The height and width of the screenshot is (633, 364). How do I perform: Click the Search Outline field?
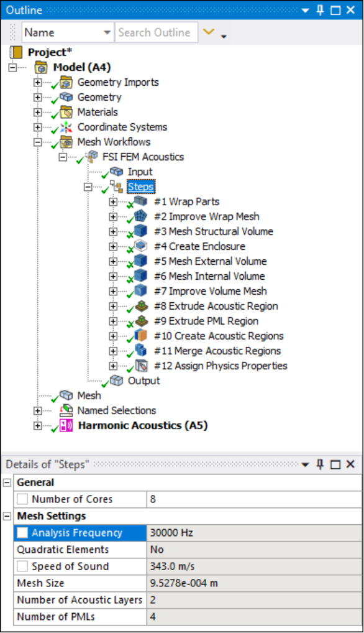point(157,32)
